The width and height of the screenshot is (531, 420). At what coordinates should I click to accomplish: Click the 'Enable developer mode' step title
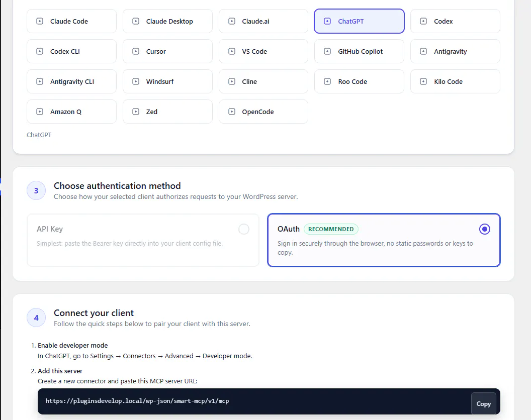point(73,346)
